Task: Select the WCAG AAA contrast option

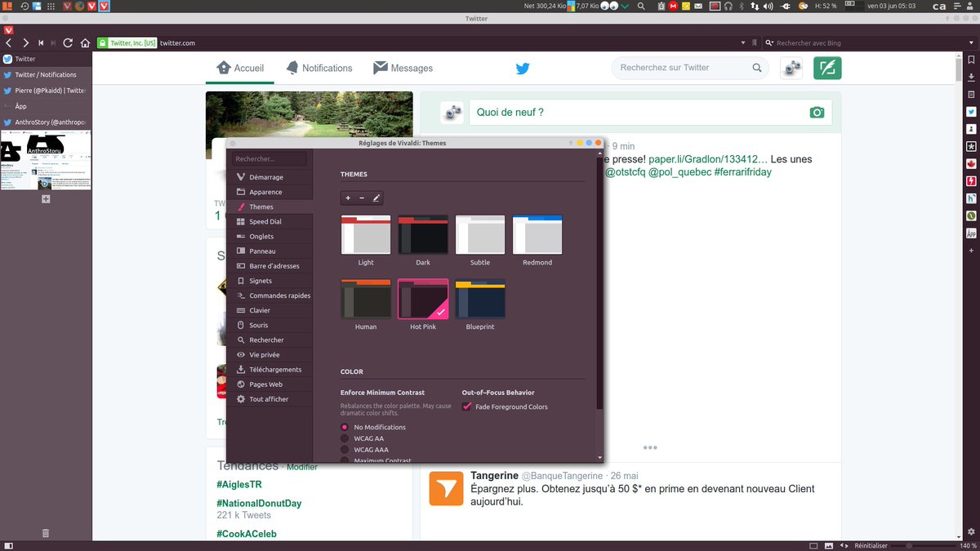Action: pos(345,450)
